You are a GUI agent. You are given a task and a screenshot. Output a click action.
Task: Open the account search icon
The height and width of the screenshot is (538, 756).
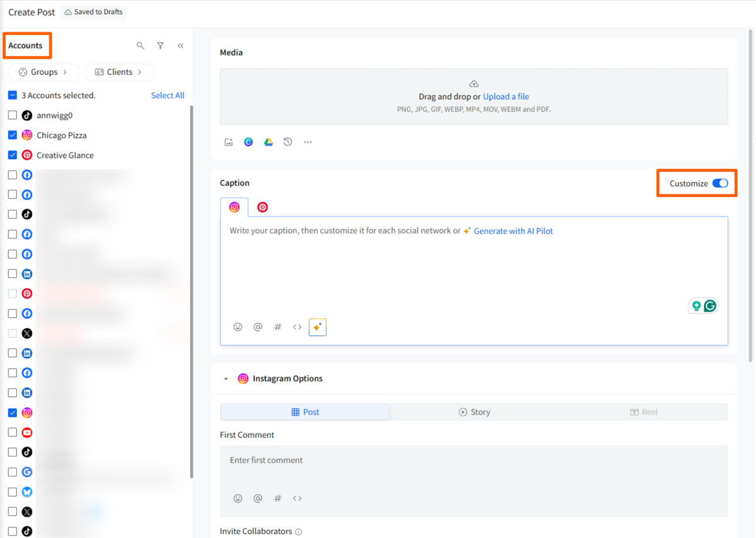140,46
